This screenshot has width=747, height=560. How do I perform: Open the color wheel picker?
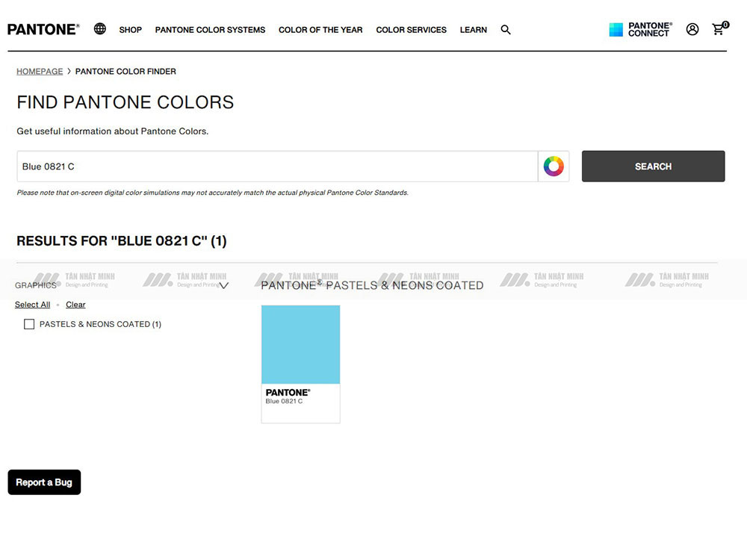[554, 167]
